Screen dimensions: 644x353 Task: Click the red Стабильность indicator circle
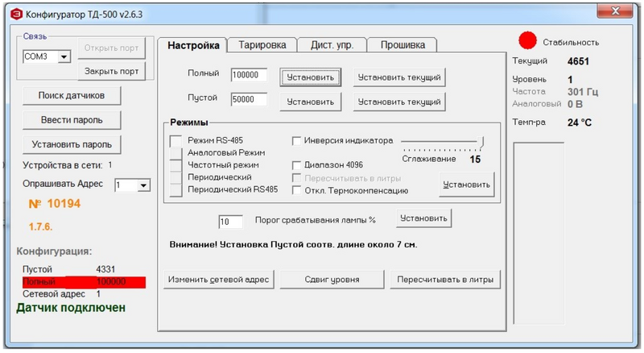tap(527, 40)
